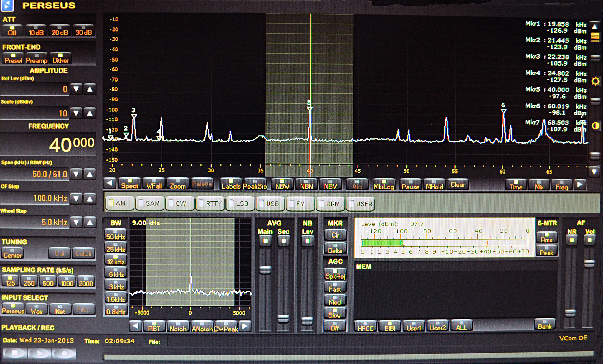This screenshot has height=364, width=603.
Task: Adjust the Vol slider handle
Action: click(589, 263)
